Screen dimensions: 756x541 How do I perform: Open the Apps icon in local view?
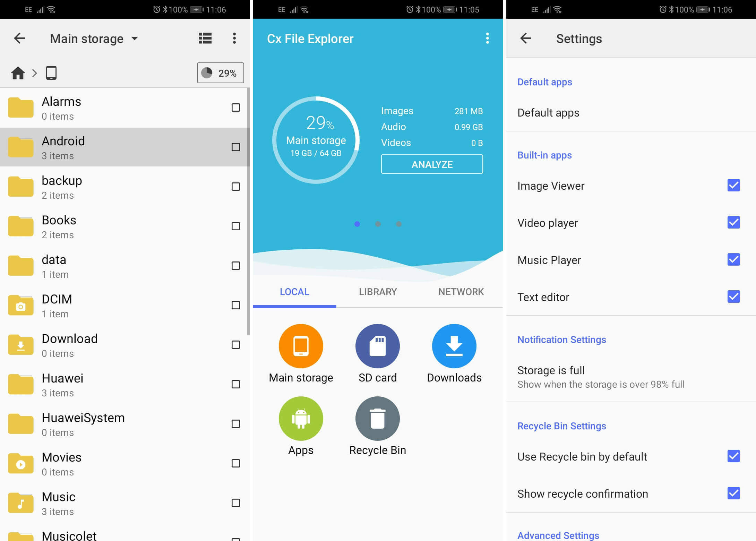pos(302,418)
